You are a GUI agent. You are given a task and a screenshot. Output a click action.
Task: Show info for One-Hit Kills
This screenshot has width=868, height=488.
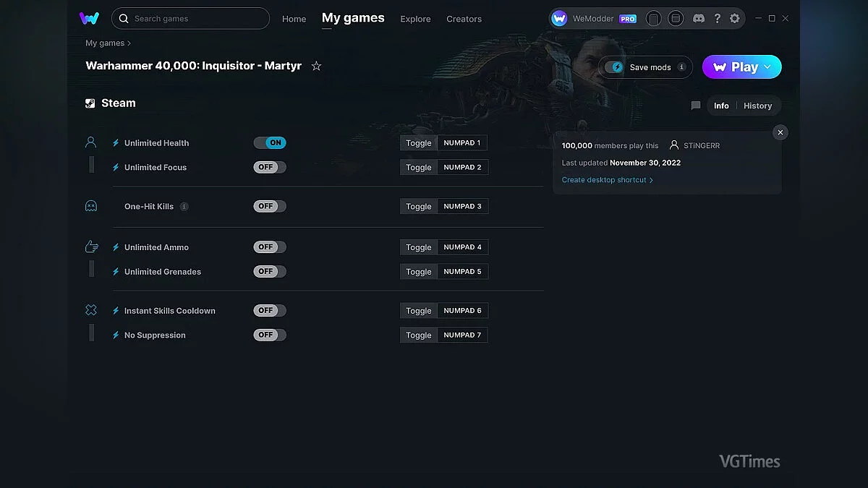184,207
